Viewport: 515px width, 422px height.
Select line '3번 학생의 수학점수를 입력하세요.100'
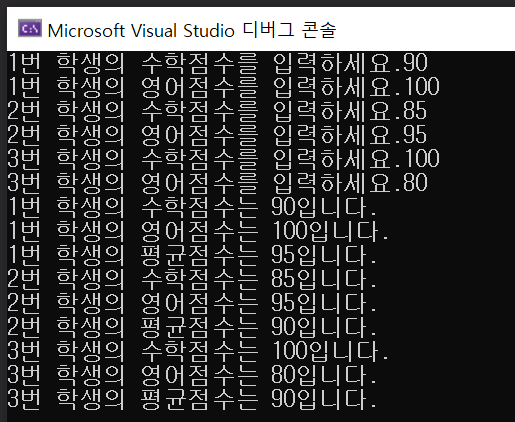(223, 159)
